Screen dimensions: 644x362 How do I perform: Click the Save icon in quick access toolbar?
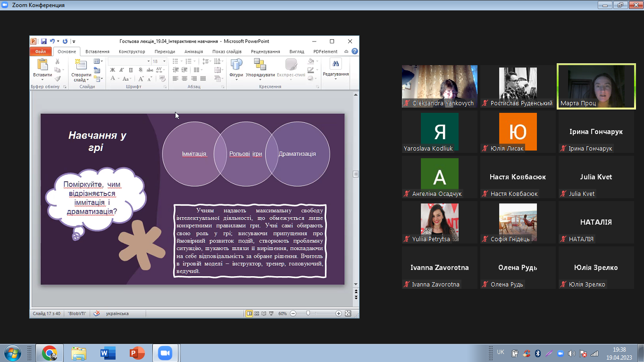click(43, 42)
